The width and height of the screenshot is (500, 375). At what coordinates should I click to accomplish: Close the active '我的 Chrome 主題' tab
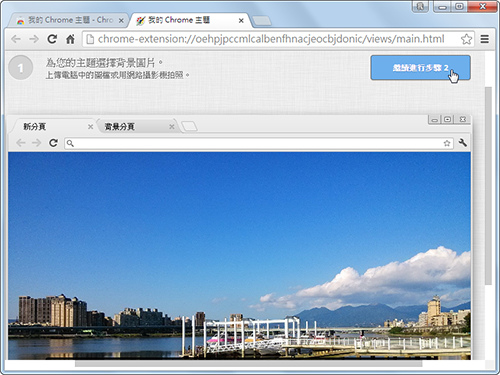pyautogui.click(x=241, y=21)
